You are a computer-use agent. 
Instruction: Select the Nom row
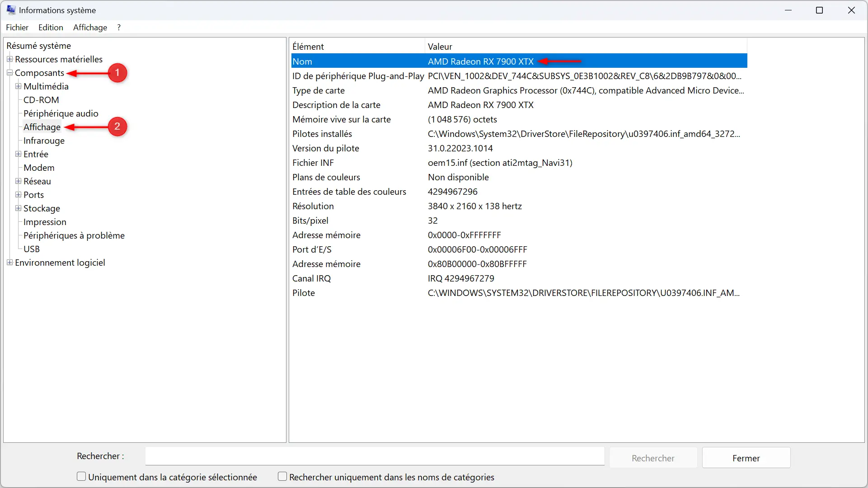click(x=519, y=61)
